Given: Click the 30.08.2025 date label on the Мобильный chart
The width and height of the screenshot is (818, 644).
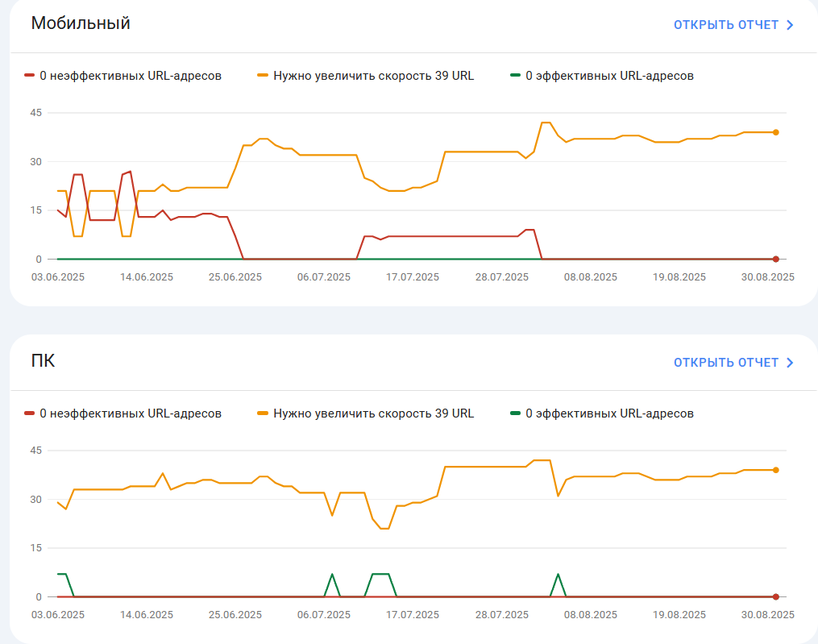Looking at the screenshot, I should click(x=768, y=277).
